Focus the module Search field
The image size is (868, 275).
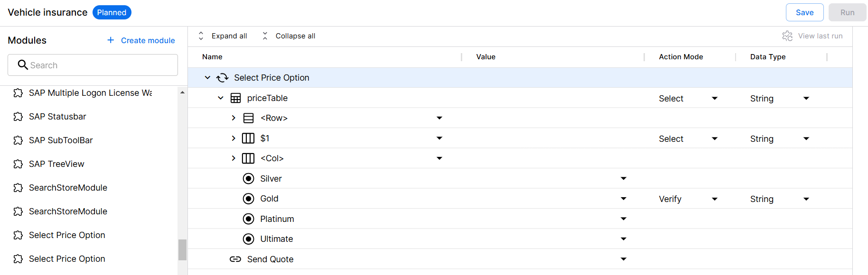tap(100, 65)
